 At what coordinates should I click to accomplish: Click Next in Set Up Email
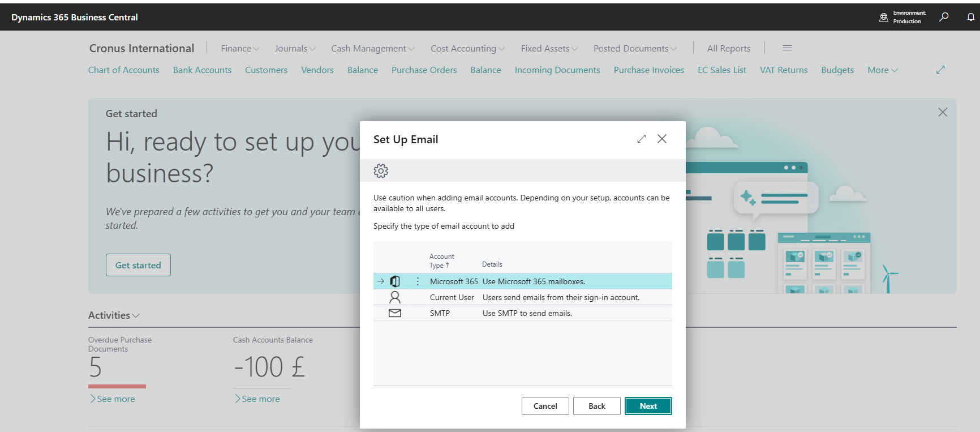click(x=648, y=406)
